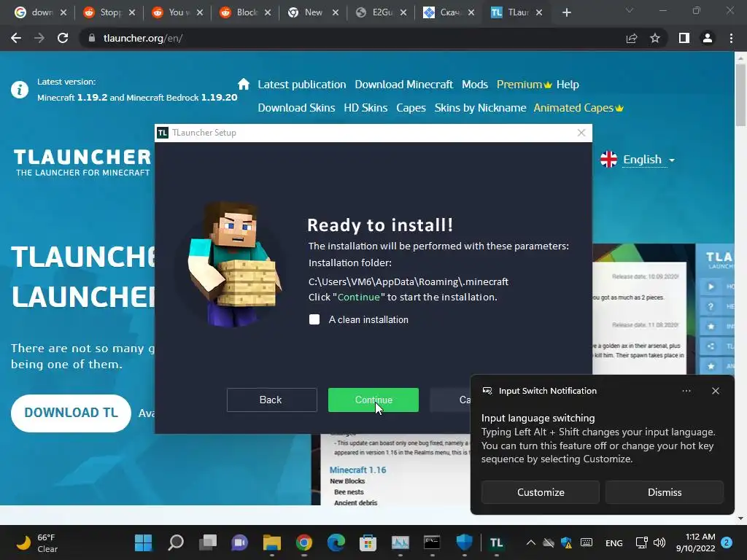Open Latest publication page
Screen dimensions: 747x560
tap(301, 85)
